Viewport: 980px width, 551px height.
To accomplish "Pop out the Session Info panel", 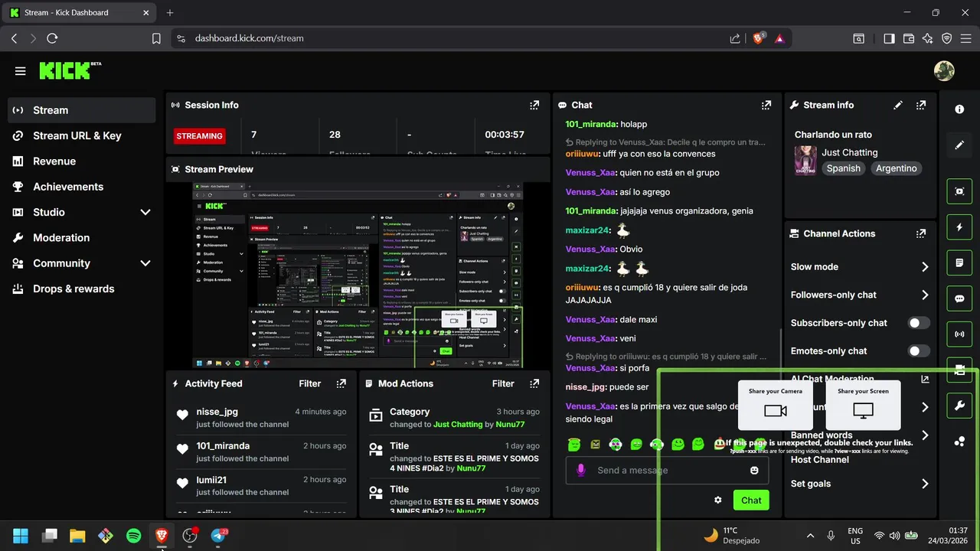I will 534,105.
